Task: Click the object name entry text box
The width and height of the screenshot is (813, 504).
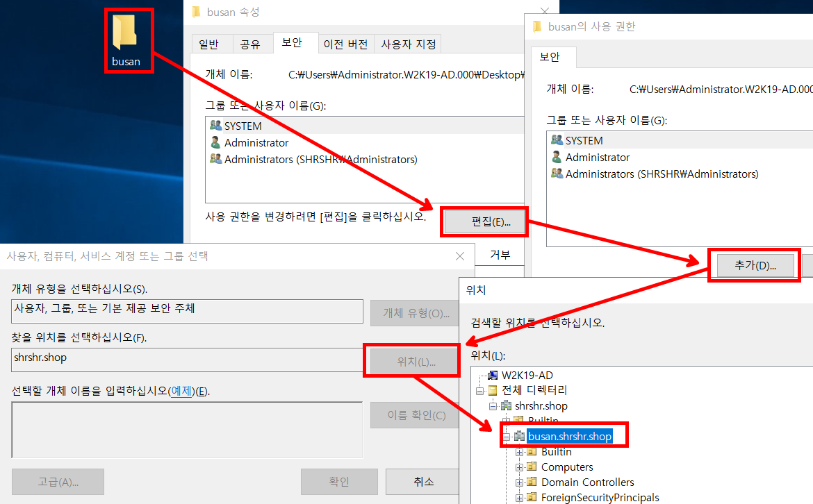Action: [187, 430]
